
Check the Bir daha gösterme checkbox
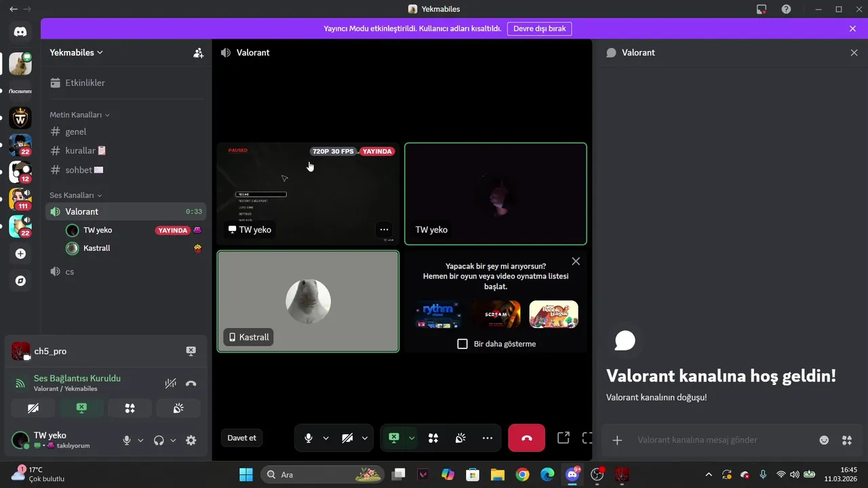[x=462, y=344]
